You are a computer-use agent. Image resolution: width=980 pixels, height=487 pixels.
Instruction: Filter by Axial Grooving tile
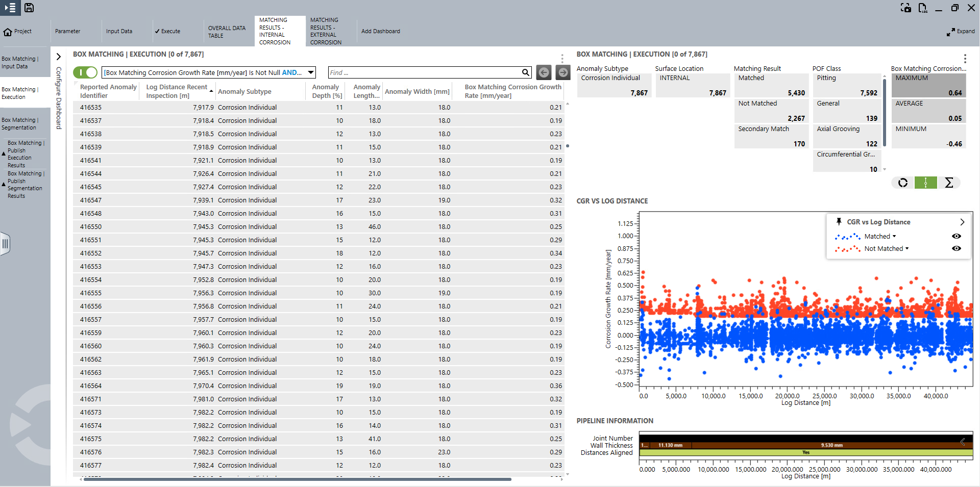pyautogui.click(x=847, y=136)
